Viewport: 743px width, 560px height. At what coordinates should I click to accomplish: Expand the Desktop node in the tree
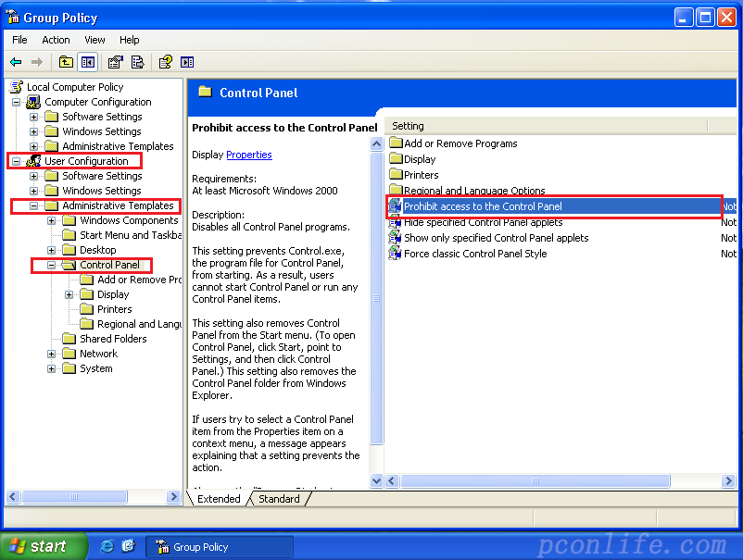52,250
